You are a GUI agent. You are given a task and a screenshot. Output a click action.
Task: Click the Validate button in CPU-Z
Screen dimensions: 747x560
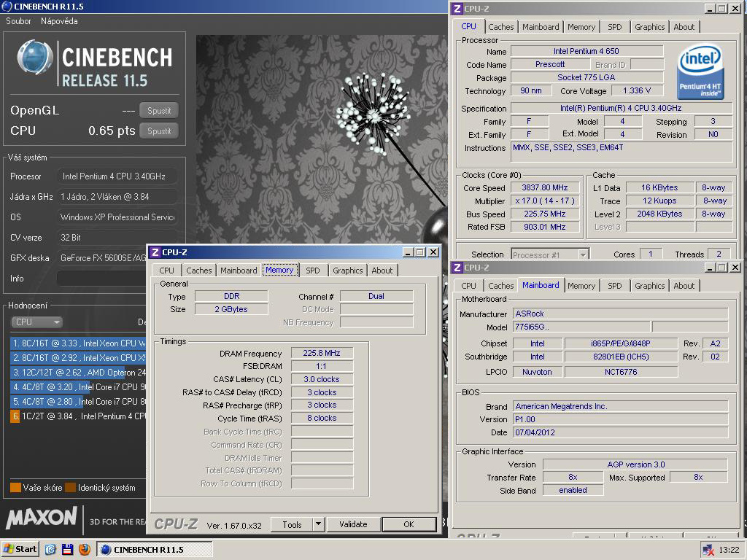click(x=354, y=524)
